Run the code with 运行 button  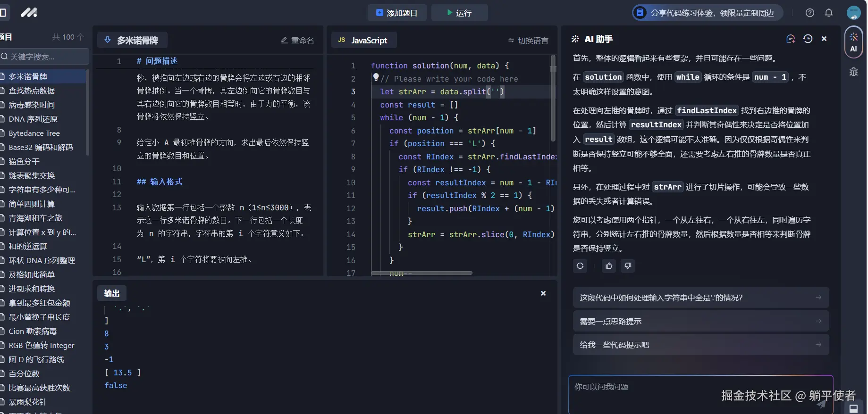pos(459,13)
